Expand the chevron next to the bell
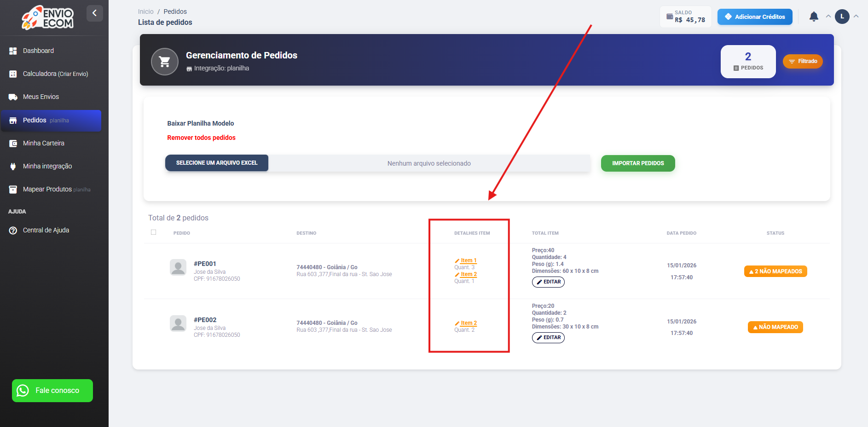 (x=828, y=16)
